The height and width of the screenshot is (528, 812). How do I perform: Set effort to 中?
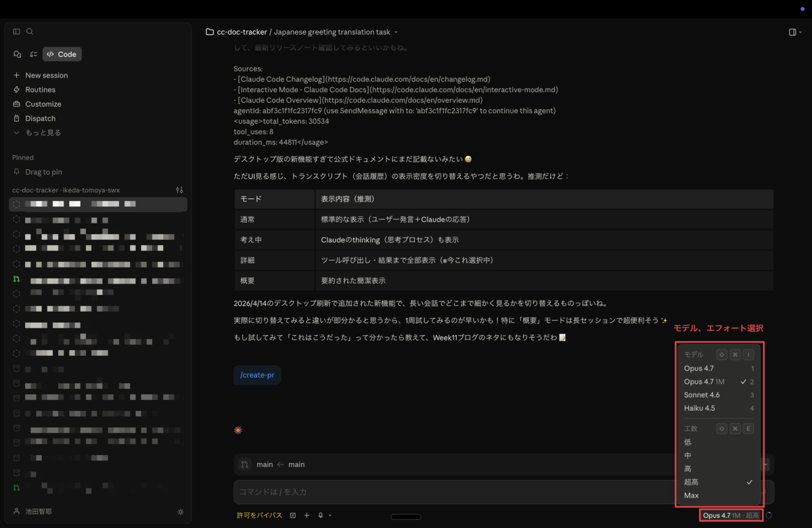click(x=719, y=456)
